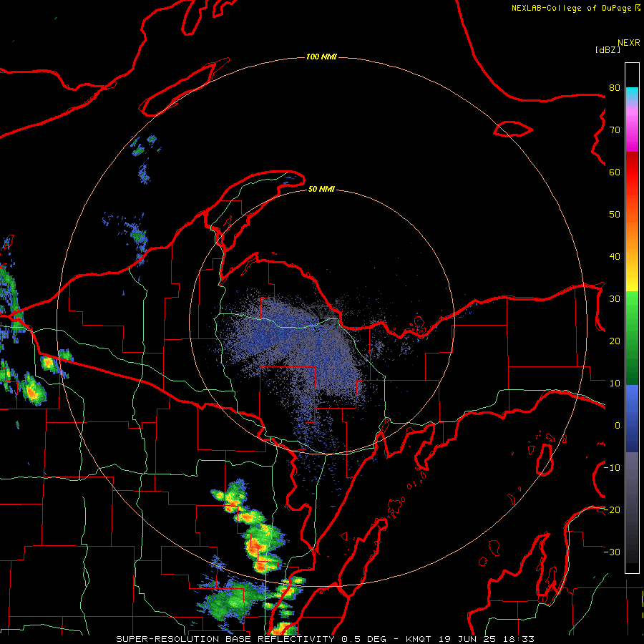
Task: Click the bright green segment of the color bar
Action: tap(632, 306)
